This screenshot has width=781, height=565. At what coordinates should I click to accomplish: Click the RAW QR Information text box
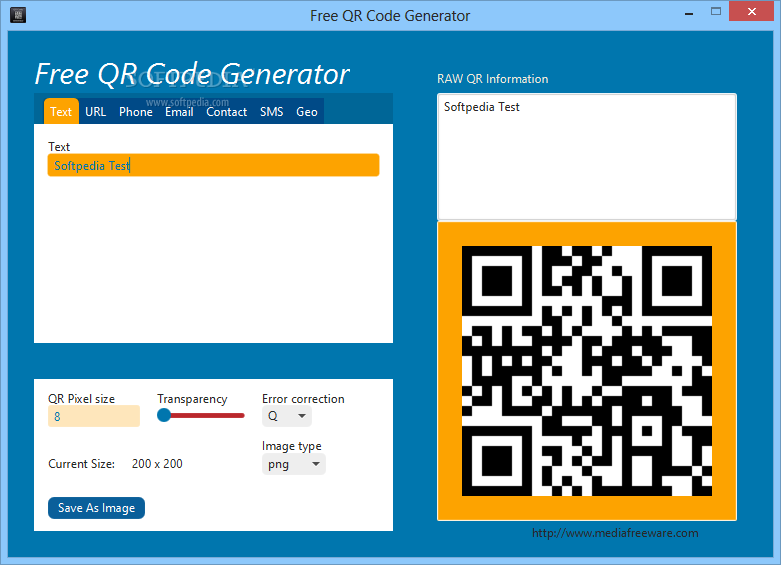587,156
